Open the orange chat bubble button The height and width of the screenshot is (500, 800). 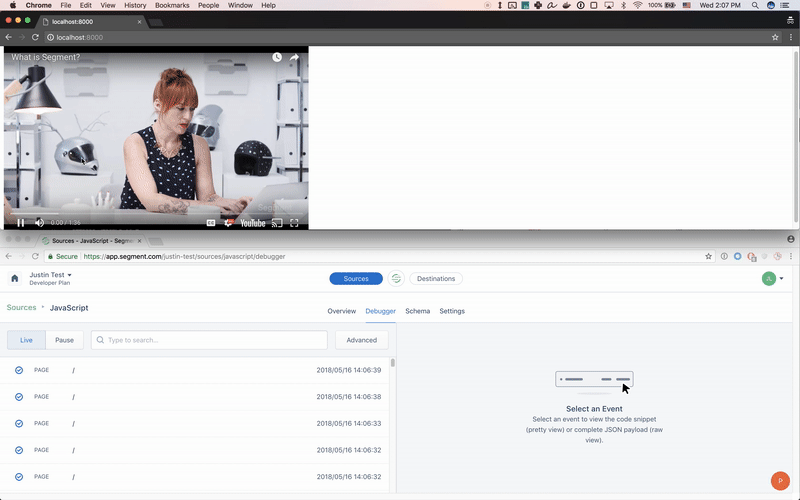click(x=780, y=481)
